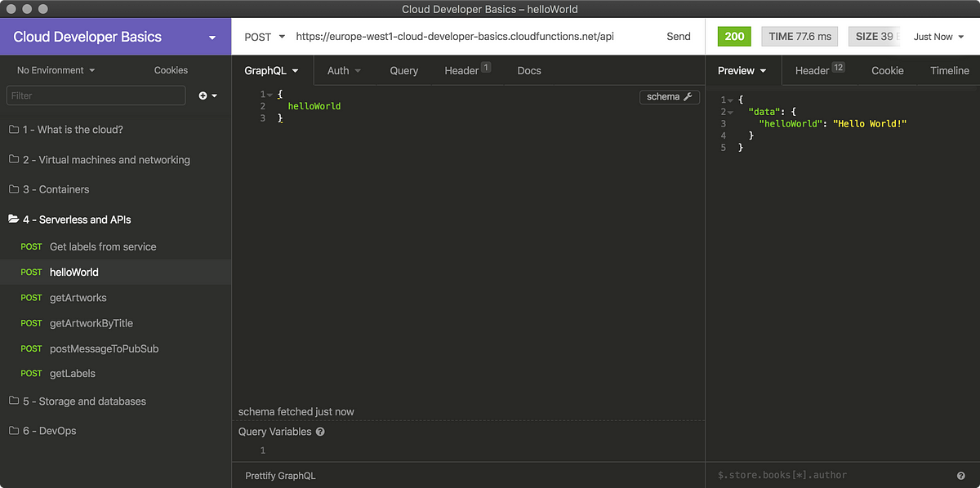
Task: Click the query variables editor line 1
Action: (482, 450)
